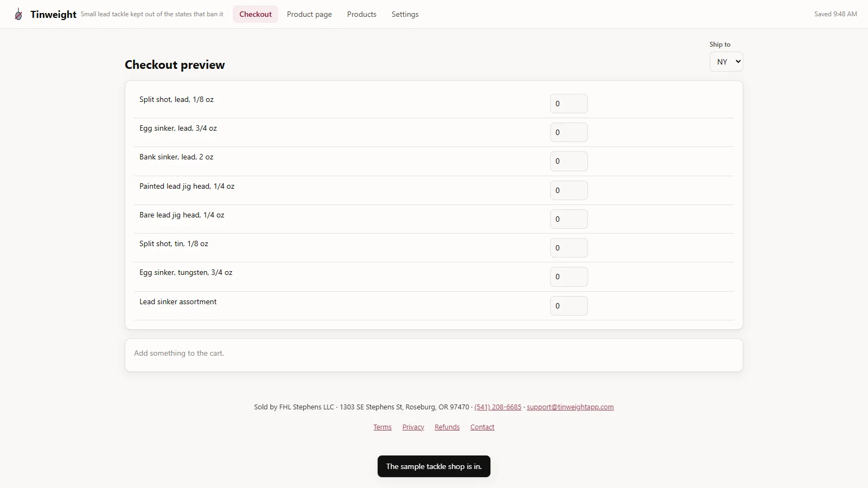Go to the Products tab

coord(362,14)
